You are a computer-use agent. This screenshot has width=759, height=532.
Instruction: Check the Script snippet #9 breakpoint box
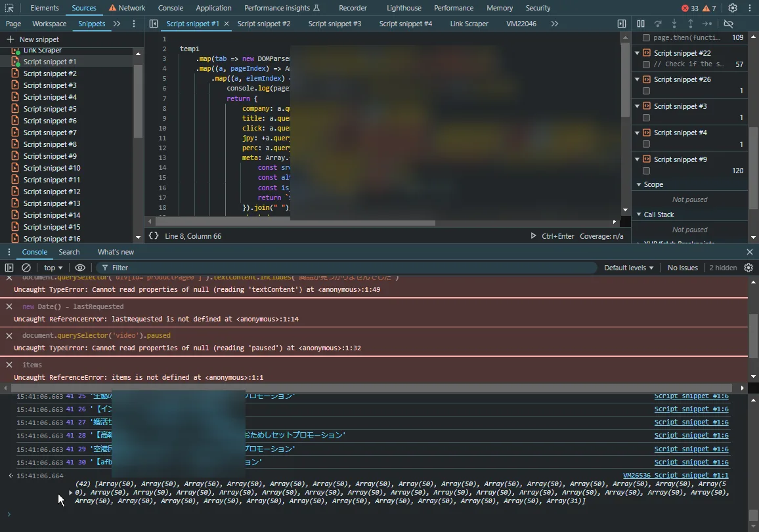click(x=647, y=171)
